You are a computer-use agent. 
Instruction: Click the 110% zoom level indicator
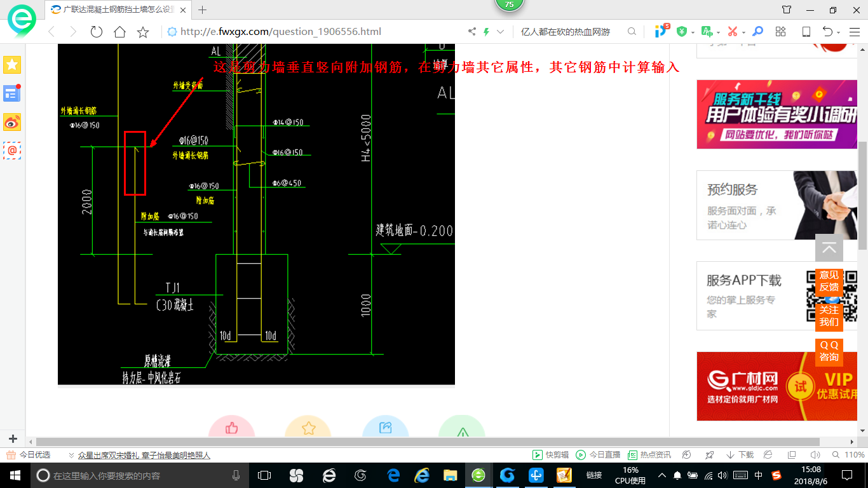click(849, 455)
